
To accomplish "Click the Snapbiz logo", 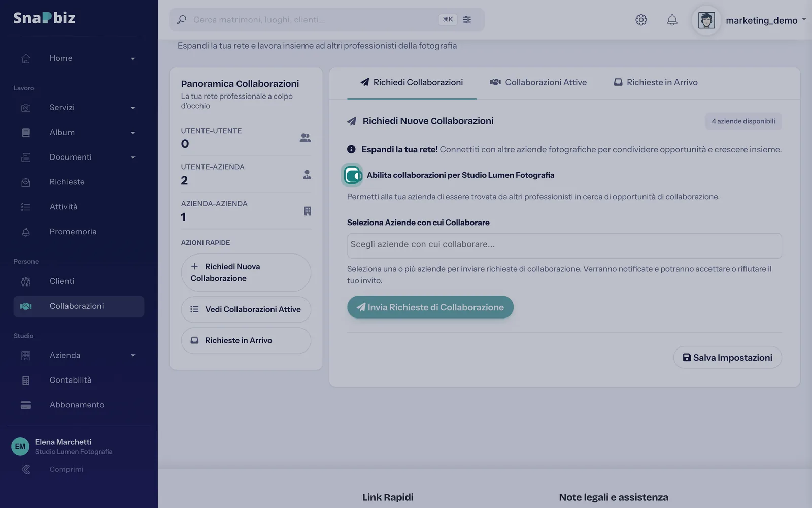I will 44,18.
